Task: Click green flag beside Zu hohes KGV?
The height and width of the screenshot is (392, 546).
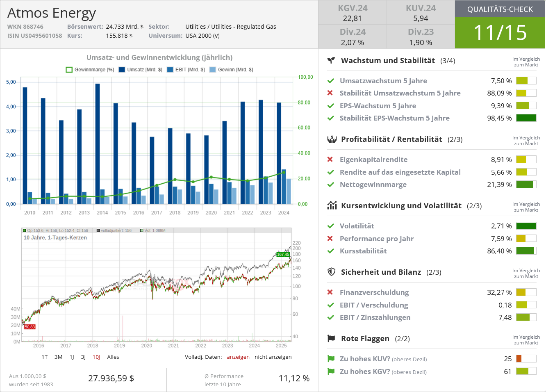Action: pyautogui.click(x=331, y=371)
